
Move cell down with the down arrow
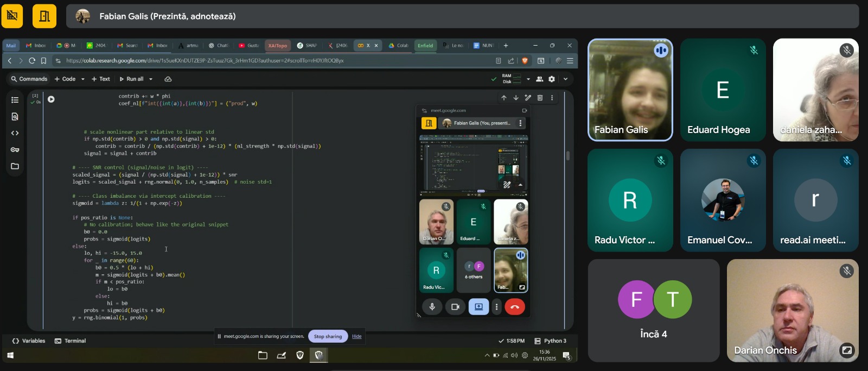coord(515,98)
